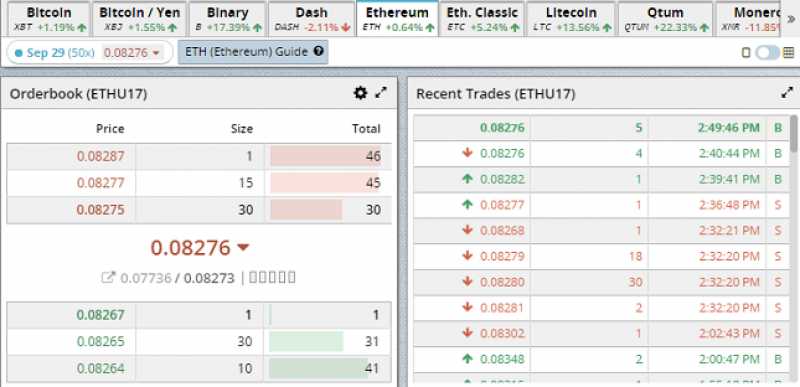Click the Orderbook (ETHU17) title
The height and width of the screenshot is (387, 800).
click(79, 94)
